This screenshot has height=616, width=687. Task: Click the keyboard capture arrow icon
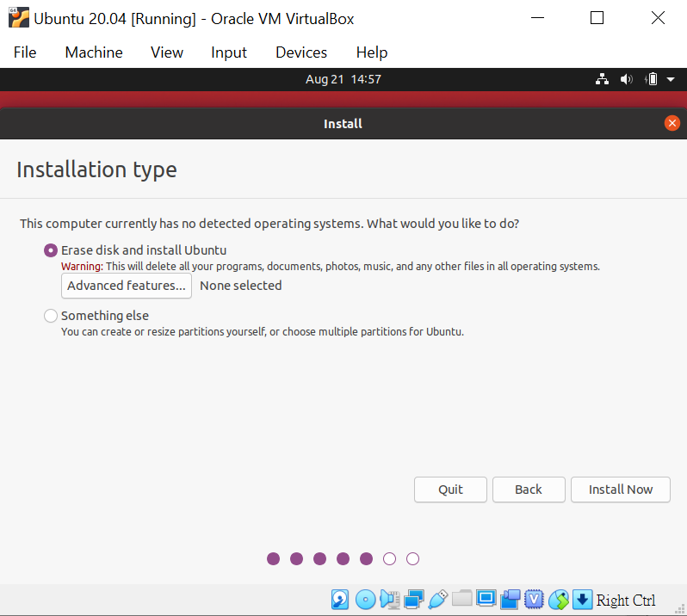[582, 600]
